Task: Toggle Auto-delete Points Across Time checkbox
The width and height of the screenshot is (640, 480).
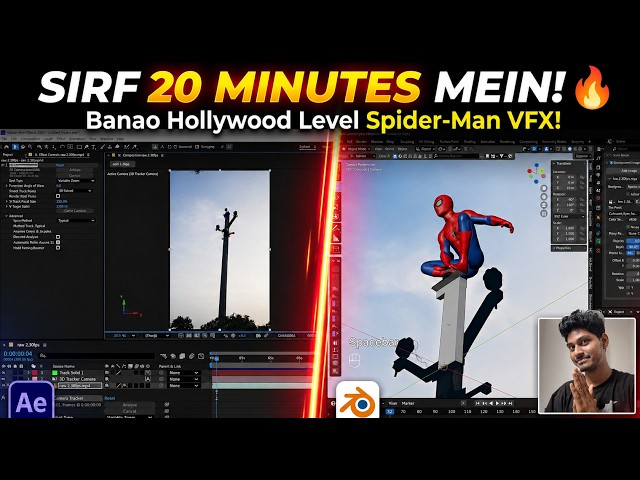Action: point(58,242)
